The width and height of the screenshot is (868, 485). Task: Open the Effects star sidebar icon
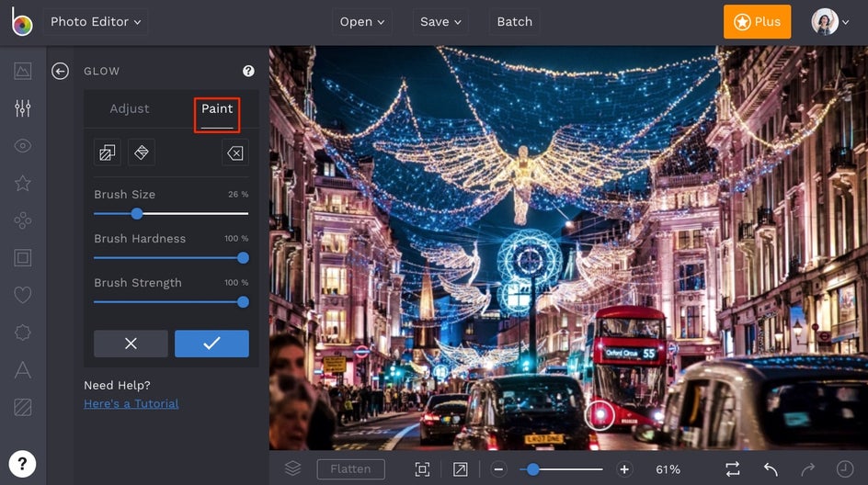pos(23,183)
